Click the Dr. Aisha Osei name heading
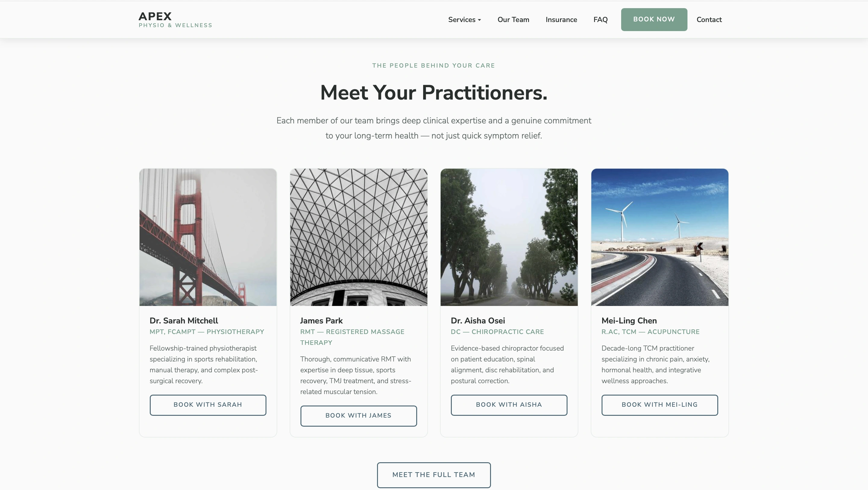The width and height of the screenshot is (868, 490). point(477,320)
